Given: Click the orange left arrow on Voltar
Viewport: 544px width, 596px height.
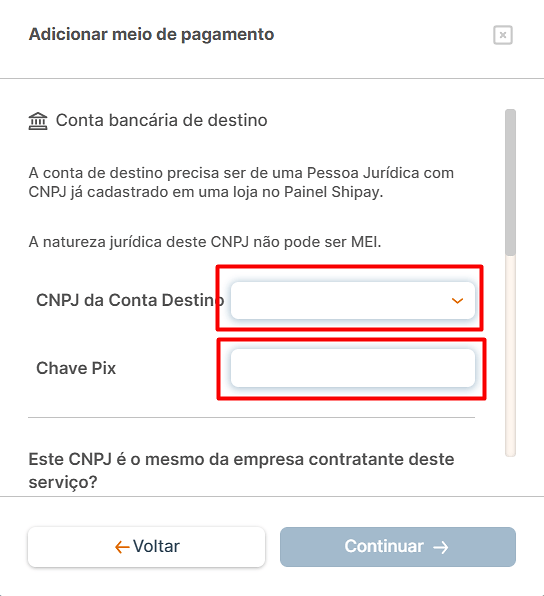Looking at the screenshot, I should coord(122,547).
